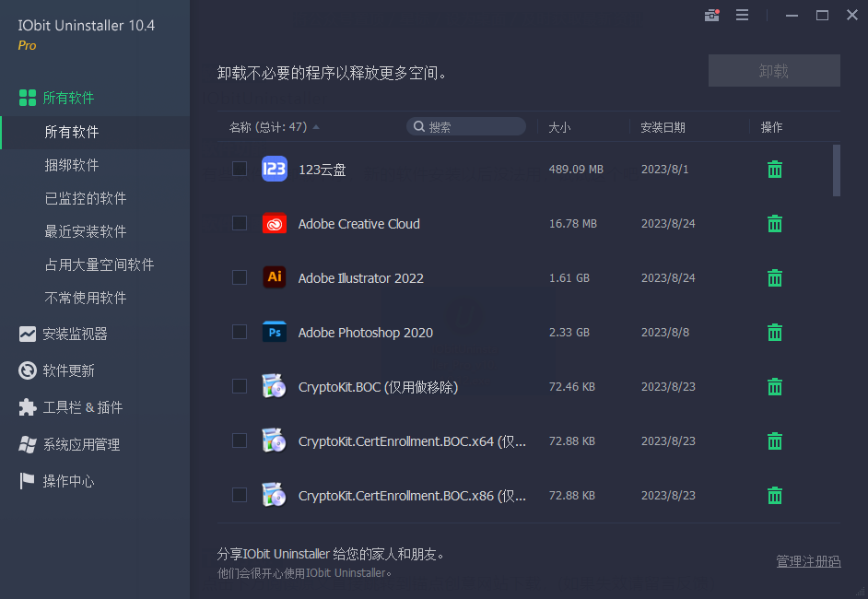Tick the Adobe Illustrator 2022 checkbox

240,278
